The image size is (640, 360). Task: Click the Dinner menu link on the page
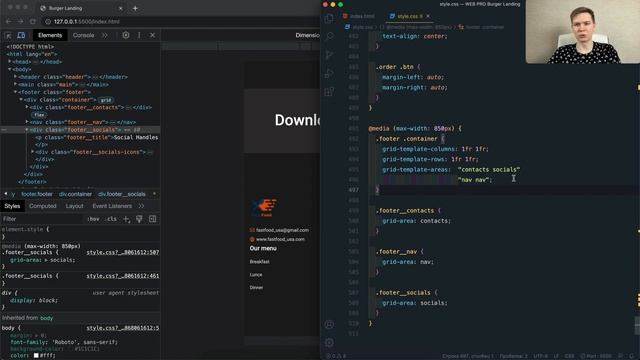[x=256, y=288]
